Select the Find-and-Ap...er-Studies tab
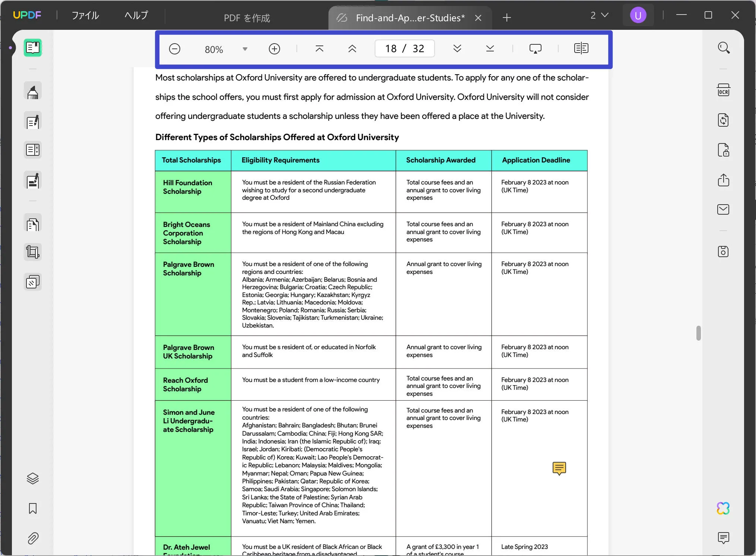The height and width of the screenshot is (556, 756). coord(410,18)
